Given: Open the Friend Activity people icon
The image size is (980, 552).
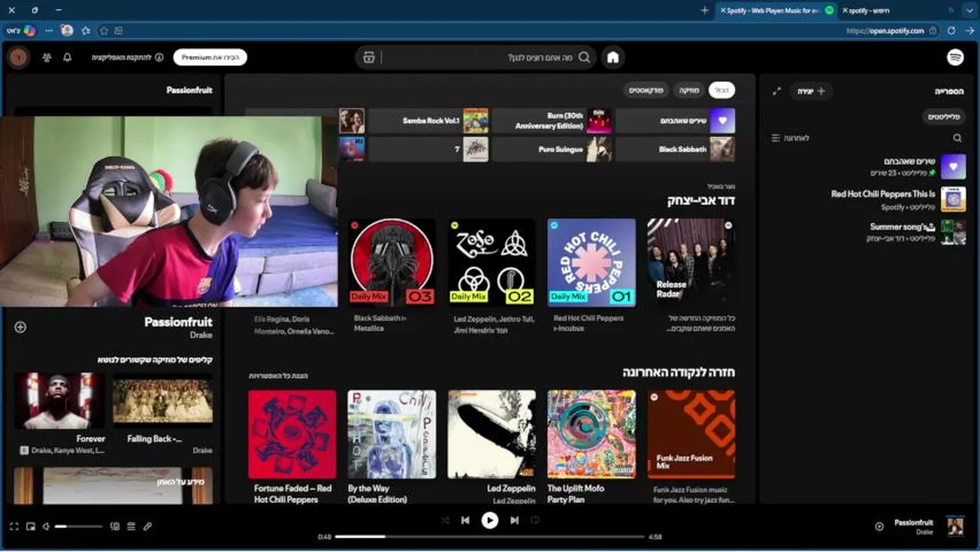Looking at the screenshot, I should pos(47,58).
